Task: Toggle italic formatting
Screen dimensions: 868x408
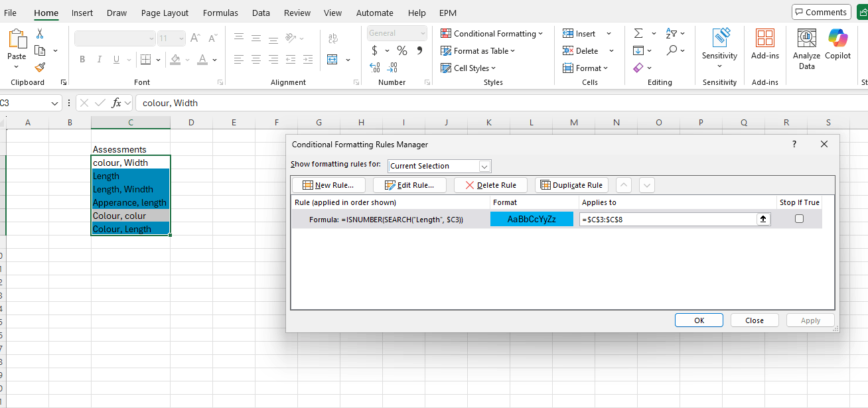Action: tap(99, 59)
